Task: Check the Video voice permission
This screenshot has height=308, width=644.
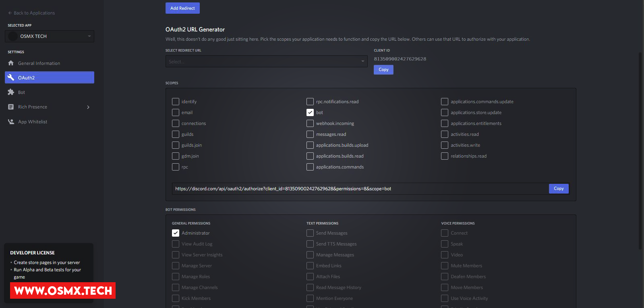Action: coord(445,255)
